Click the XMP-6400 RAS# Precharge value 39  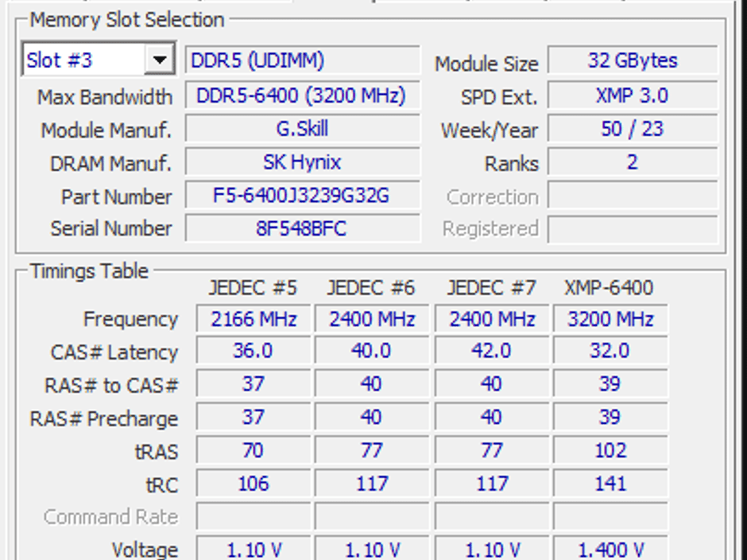(x=610, y=417)
